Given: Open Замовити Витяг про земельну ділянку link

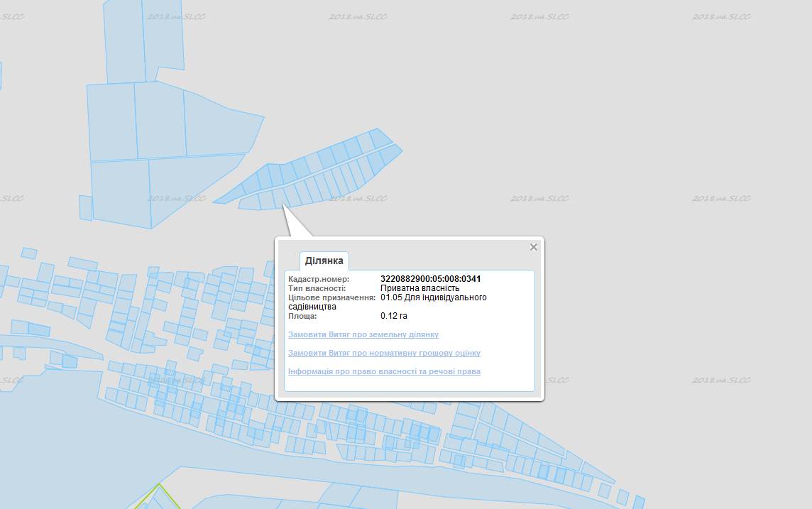Looking at the screenshot, I should coord(363,334).
